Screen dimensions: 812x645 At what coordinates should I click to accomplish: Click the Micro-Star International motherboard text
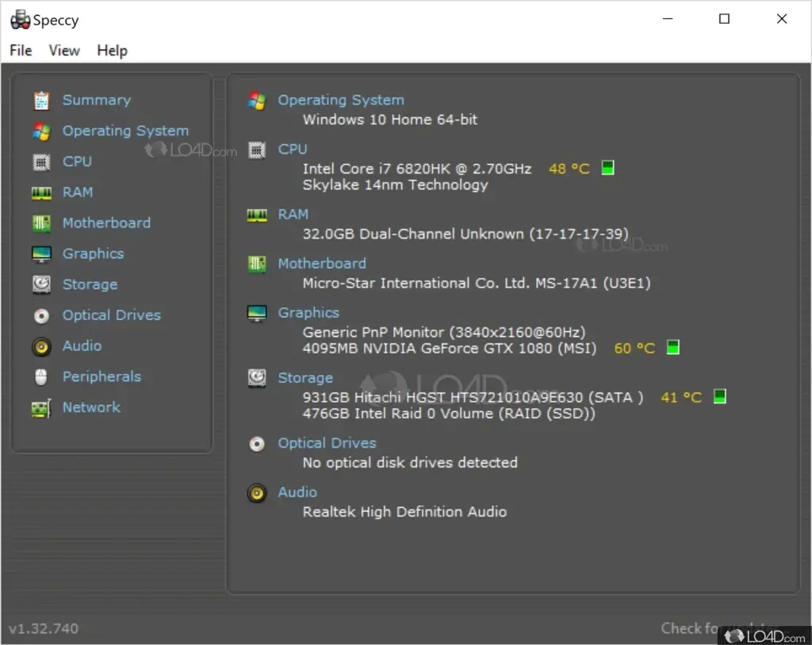[x=477, y=283]
